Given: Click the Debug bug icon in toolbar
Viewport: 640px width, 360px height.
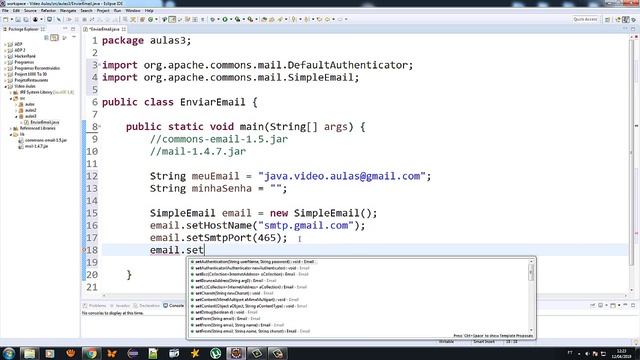Looking at the screenshot, I should (x=212, y=19).
